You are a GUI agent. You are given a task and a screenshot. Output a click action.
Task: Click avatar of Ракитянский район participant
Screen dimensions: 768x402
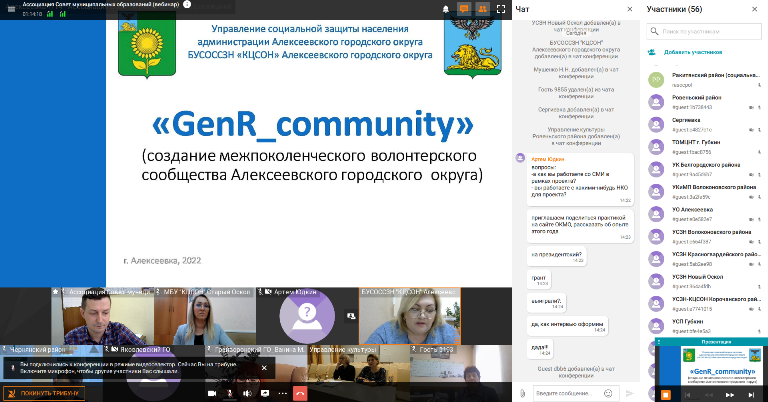[x=656, y=80]
